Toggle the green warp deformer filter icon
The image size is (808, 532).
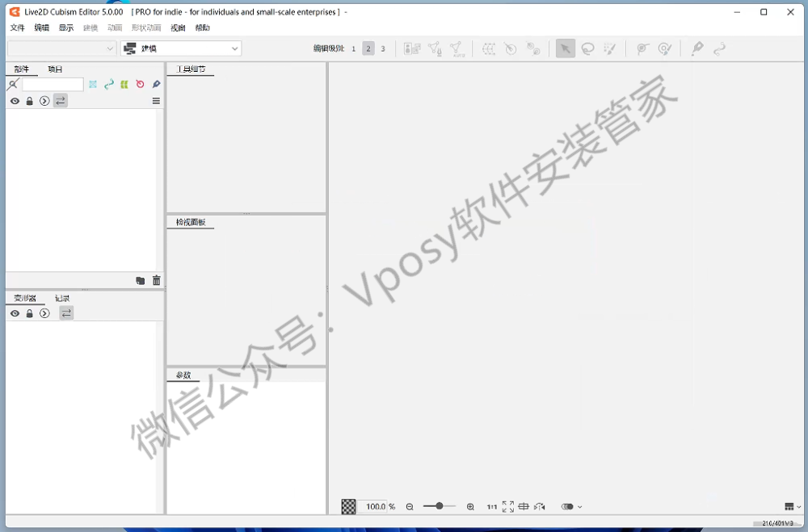(124, 84)
